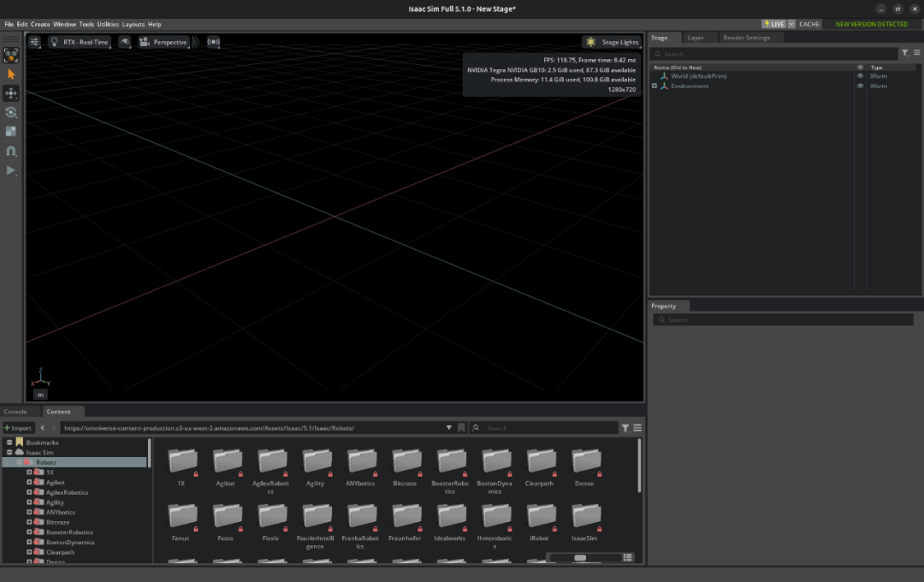Switch to the Render Settings tab
The image size is (924, 582).
(745, 38)
